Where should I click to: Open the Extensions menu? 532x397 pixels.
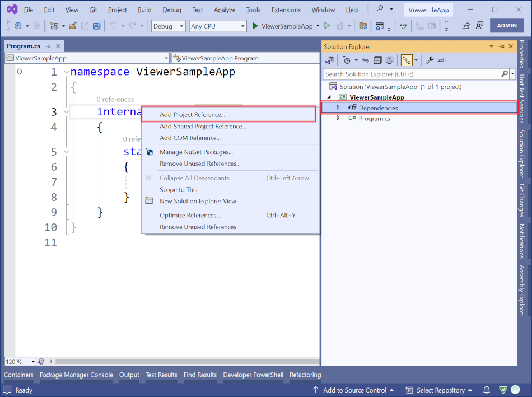pyautogui.click(x=286, y=10)
